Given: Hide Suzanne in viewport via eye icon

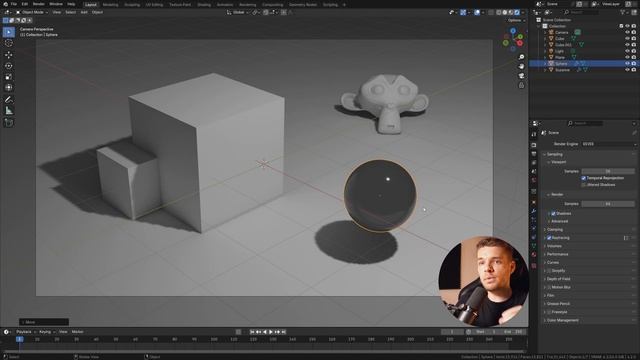Looking at the screenshot, I should (x=627, y=70).
